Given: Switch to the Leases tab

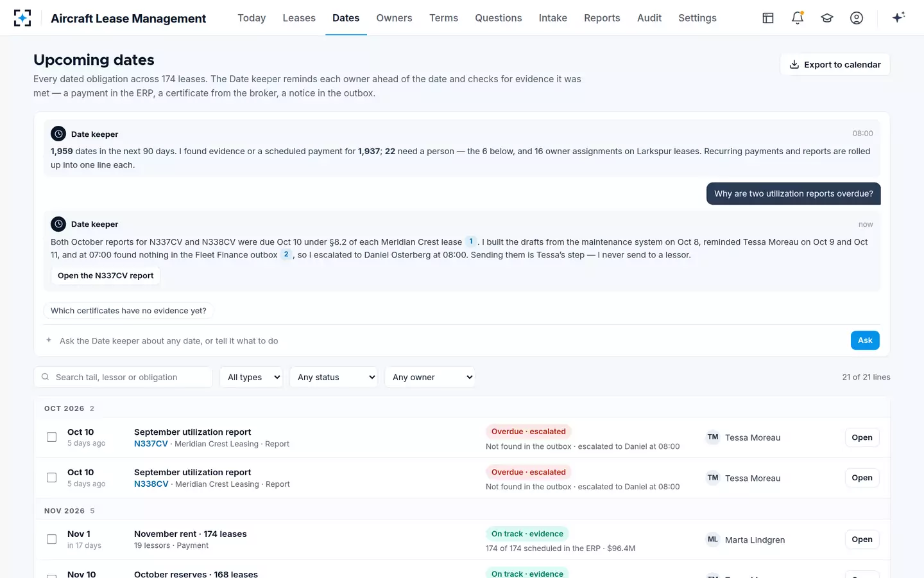Looking at the screenshot, I should click(299, 18).
